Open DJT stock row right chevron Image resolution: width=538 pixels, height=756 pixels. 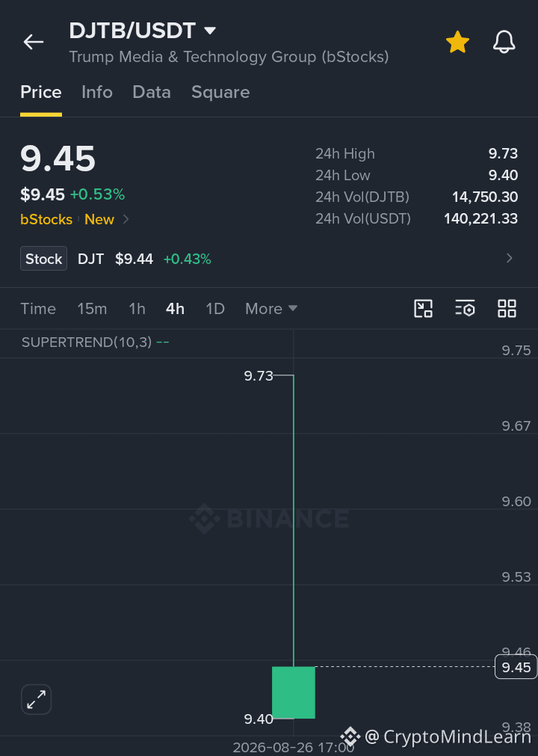(x=509, y=259)
